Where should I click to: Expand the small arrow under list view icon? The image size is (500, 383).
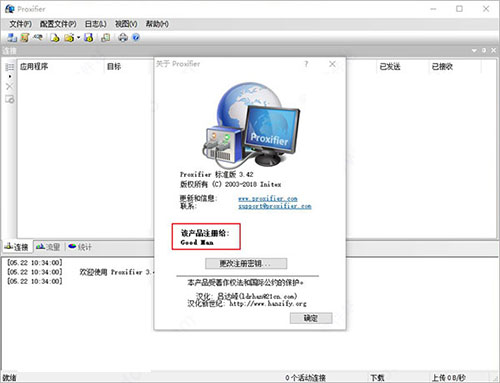[x=10, y=76]
